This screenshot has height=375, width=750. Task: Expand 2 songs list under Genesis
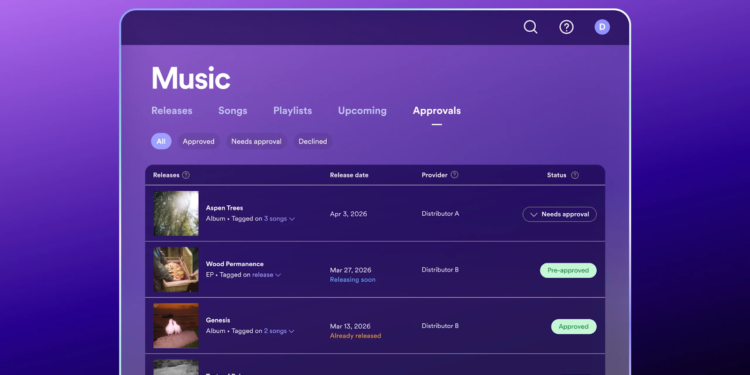click(279, 331)
